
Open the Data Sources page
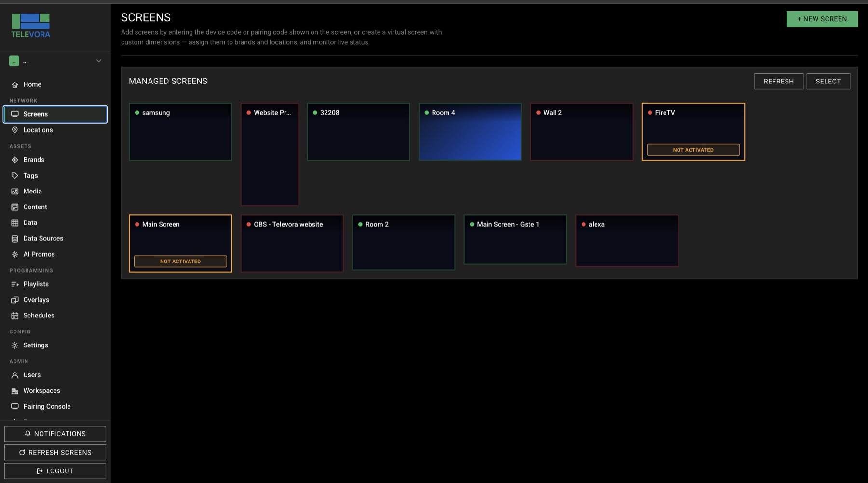(x=55, y=239)
